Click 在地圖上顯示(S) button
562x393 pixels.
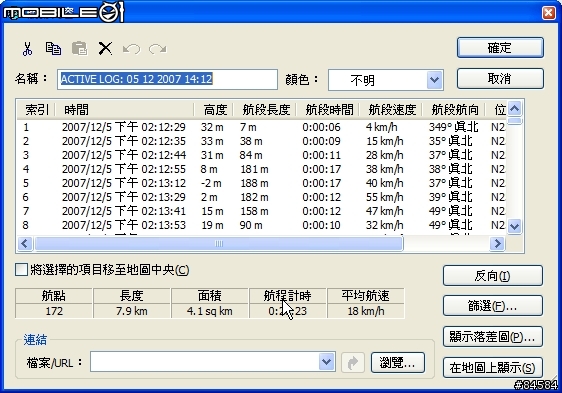pos(492,367)
